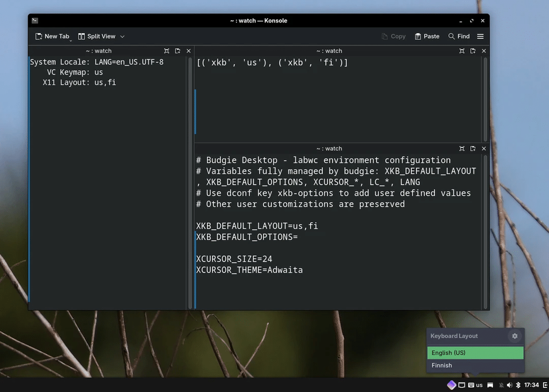Image resolution: width=549 pixels, height=392 pixels.
Task: Click the 17:34 clock
Action: (x=531, y=385)
